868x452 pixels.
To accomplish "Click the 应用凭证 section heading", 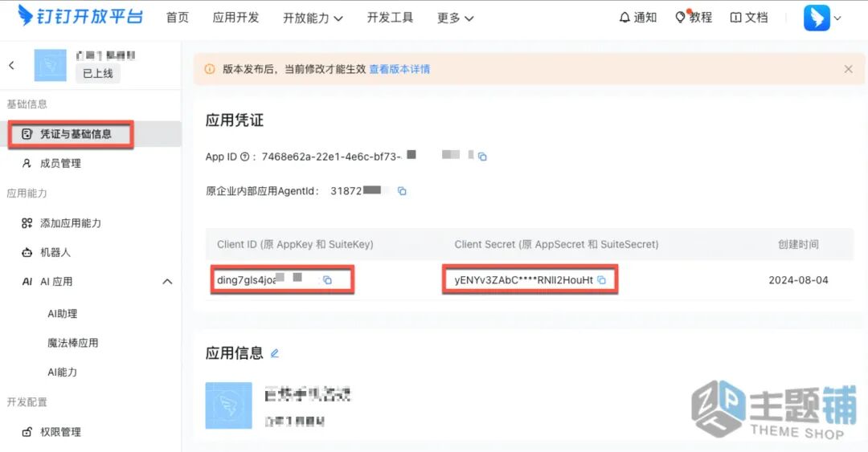I will (x=234, y=120).
